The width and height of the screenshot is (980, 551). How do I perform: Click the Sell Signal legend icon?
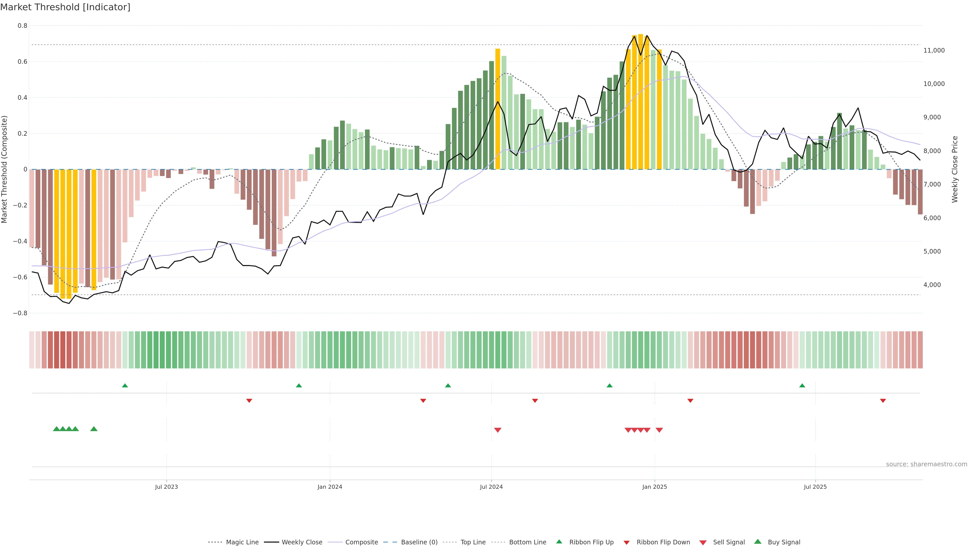click(x=703, y=542)
